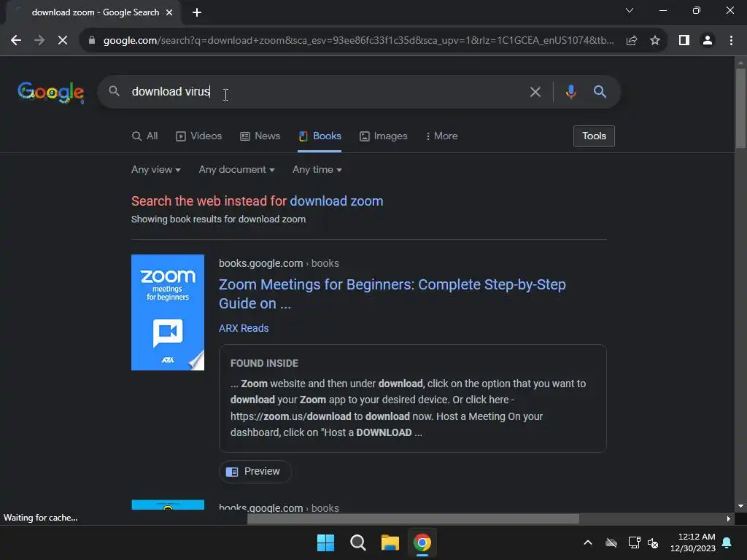This screenshot has height=560, width=747.
Task: Bookmark this tab with the star
Action: (x=655, y=41)
